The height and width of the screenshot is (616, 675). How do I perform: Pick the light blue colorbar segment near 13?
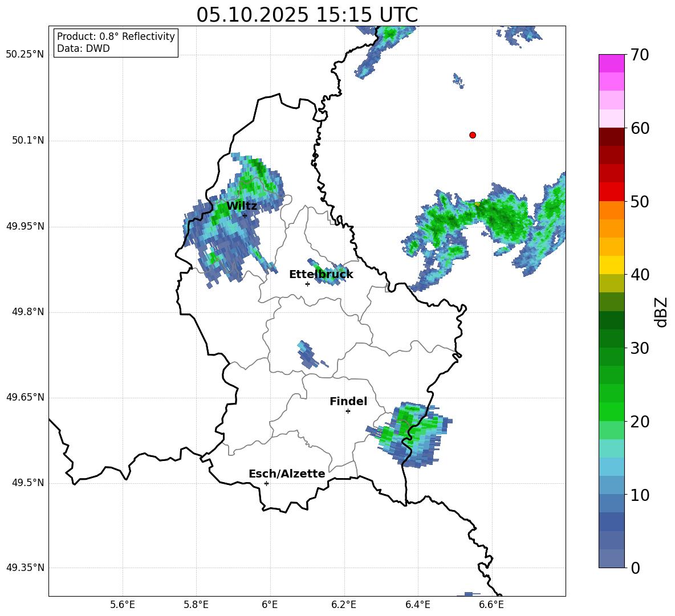click(x=611, y=467)
